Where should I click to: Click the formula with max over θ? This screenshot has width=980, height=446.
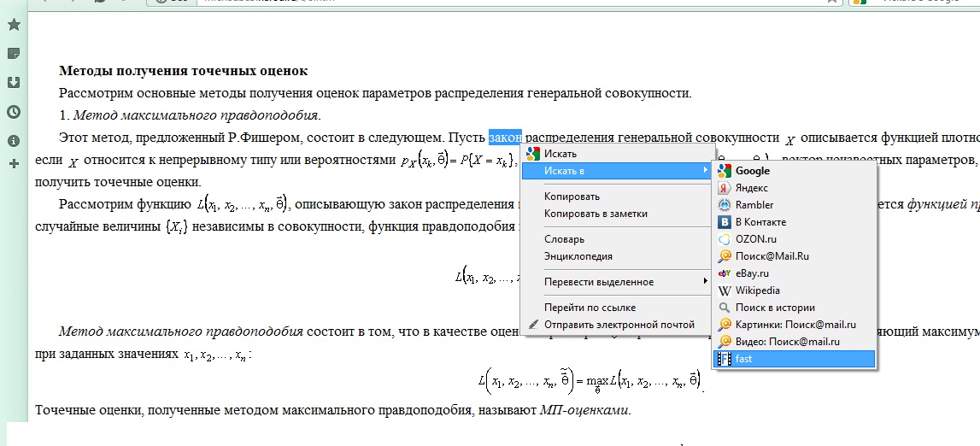click(590, 380)
